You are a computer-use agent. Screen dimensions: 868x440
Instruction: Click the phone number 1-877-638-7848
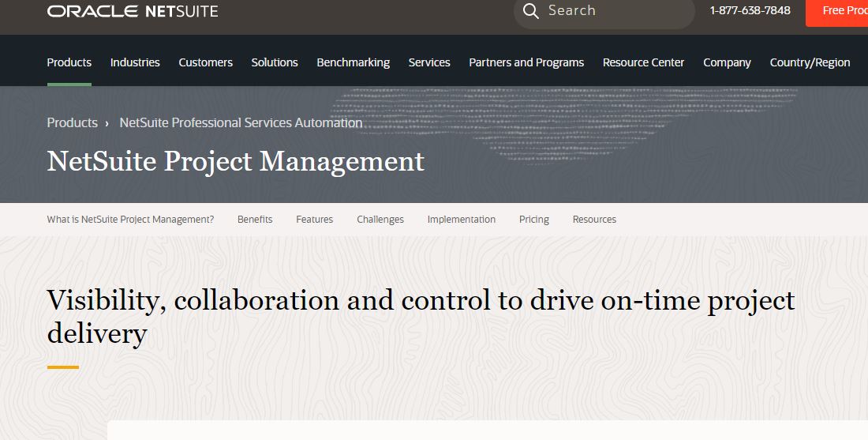tap(750, 10)
